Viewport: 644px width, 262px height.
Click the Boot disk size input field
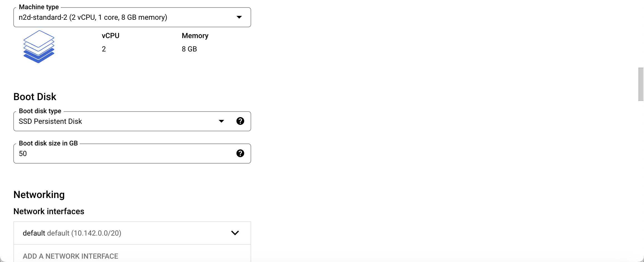[132, 154]
